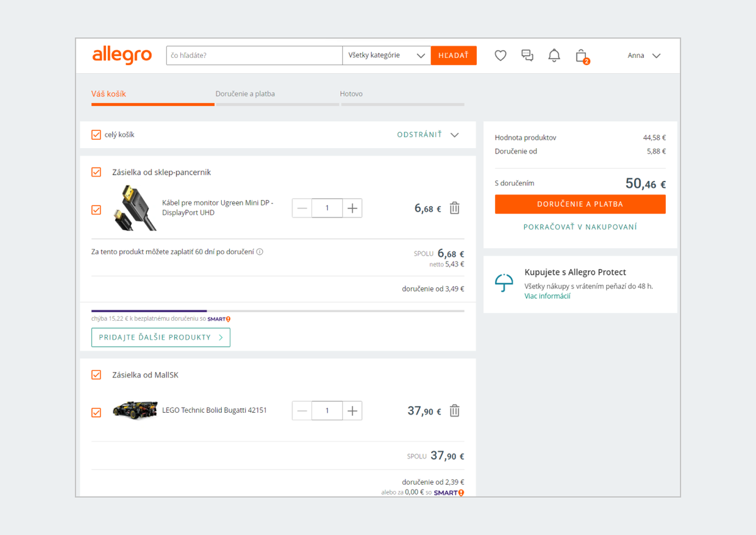Toggle the MallSK shipment checkbox

[x=96, y=375]
